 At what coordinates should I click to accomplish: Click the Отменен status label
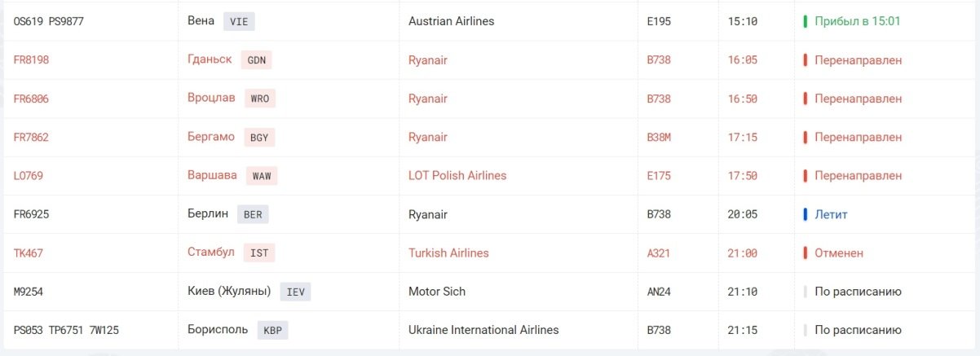click(x=839, y=253)
